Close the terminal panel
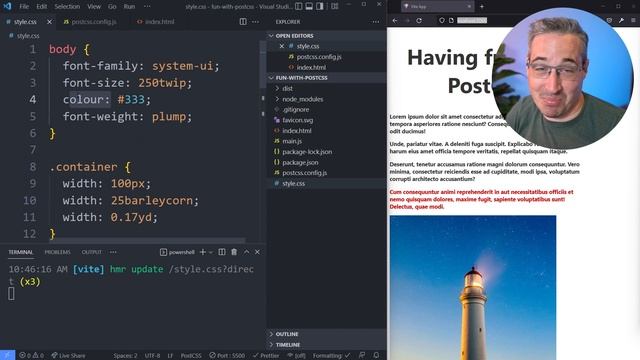 pyautogui.click(x=257, y=252)
